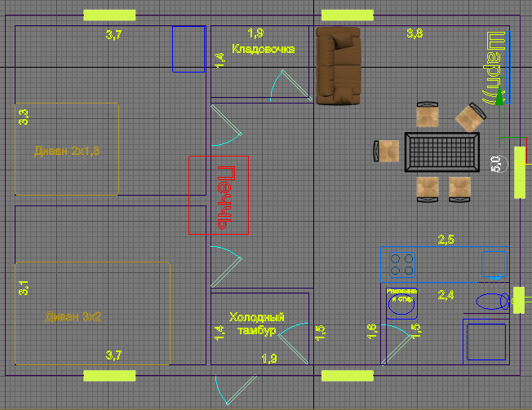Select the toilet in the bathroom
The image size is (532, 410).
pos(491,302)
